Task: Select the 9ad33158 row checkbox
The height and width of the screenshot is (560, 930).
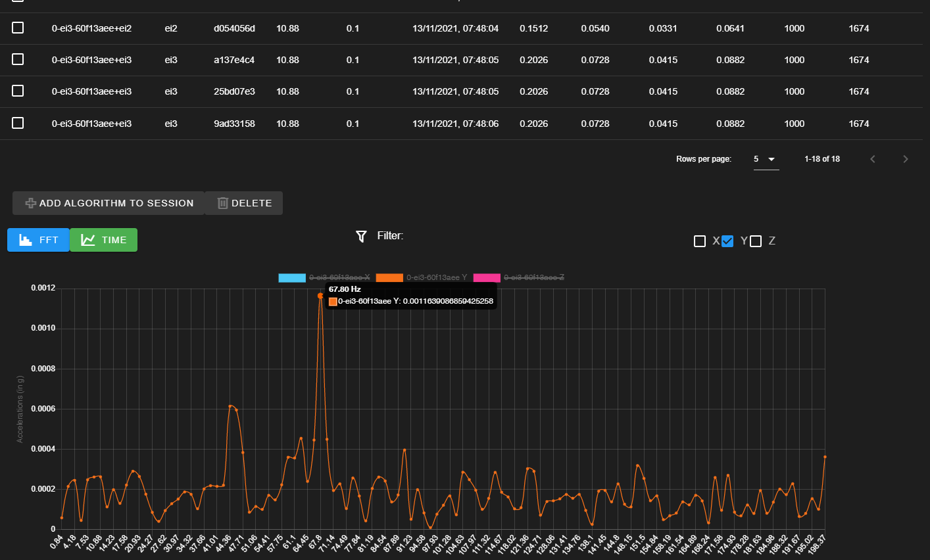Action: [18, 123]
